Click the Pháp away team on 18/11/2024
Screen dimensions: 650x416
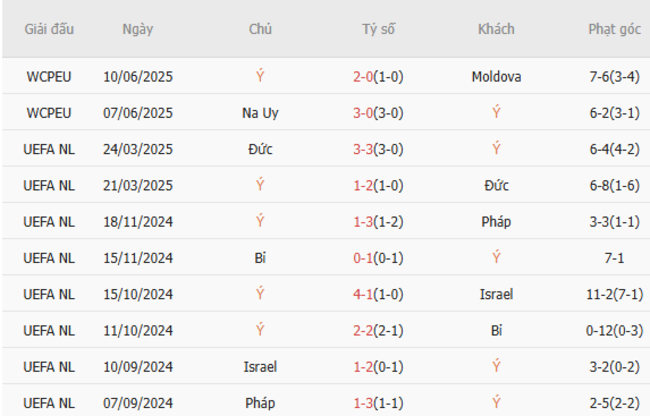coord(496,221)
